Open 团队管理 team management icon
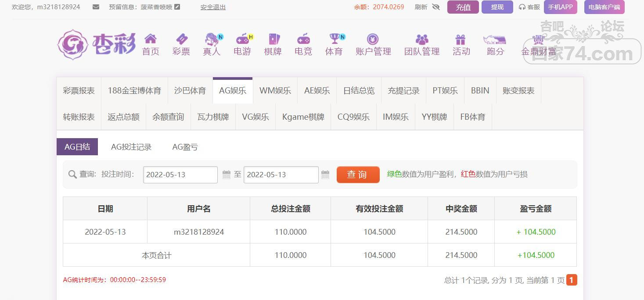644x300 pixels. (421, 39)
